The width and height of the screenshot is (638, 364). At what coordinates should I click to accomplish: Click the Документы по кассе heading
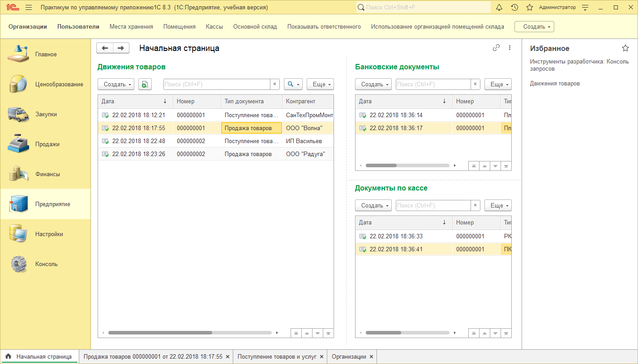click(x=391, y=188)
